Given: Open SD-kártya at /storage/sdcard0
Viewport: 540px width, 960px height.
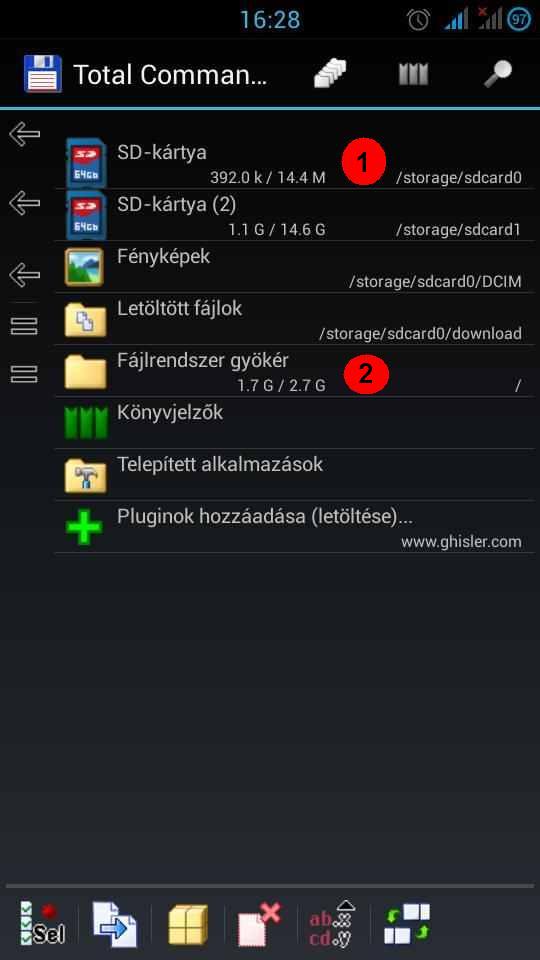Looking at the screenshot, I should [294, 163].
